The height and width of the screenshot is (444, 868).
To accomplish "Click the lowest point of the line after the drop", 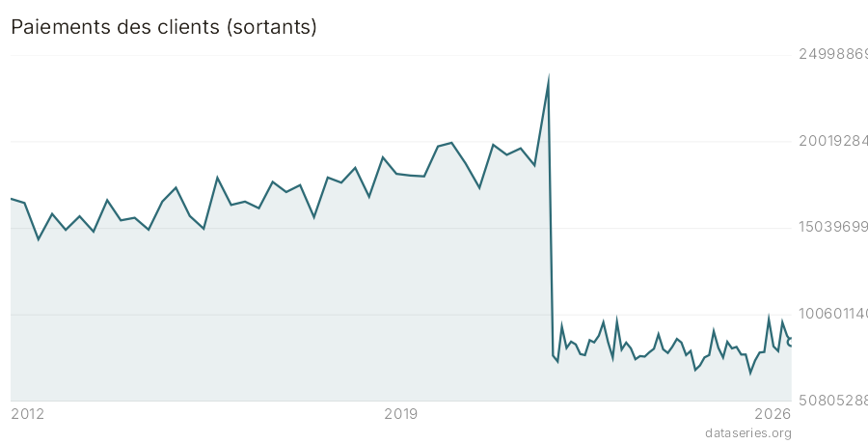I will [750, 374].
